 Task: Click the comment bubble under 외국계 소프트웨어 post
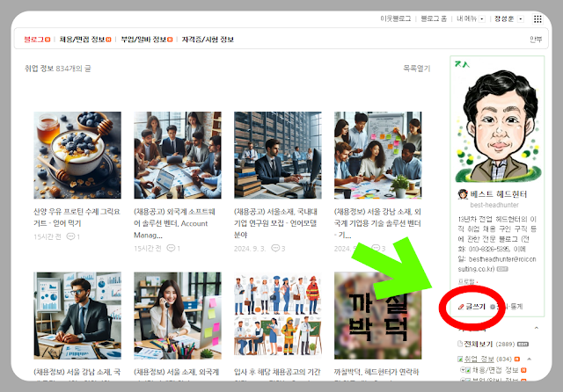[171, 248]
